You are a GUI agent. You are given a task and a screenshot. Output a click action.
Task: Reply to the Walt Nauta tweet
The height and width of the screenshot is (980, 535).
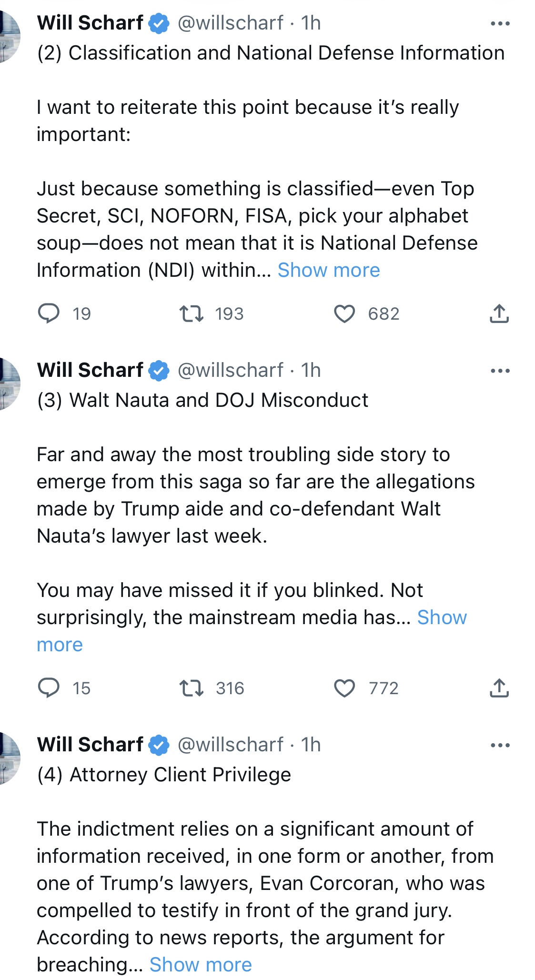coord(49,688)
